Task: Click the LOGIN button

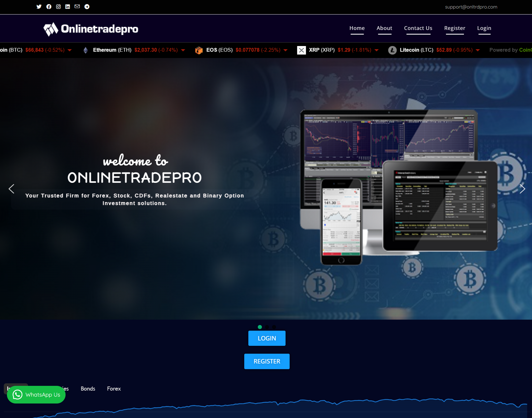Action: point(267,338)
